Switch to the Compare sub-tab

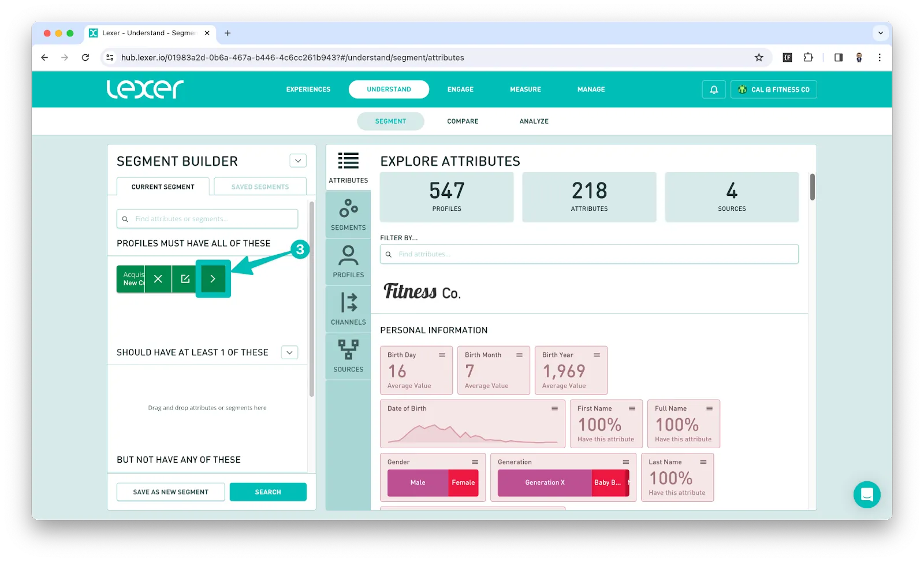click(463, 121)
